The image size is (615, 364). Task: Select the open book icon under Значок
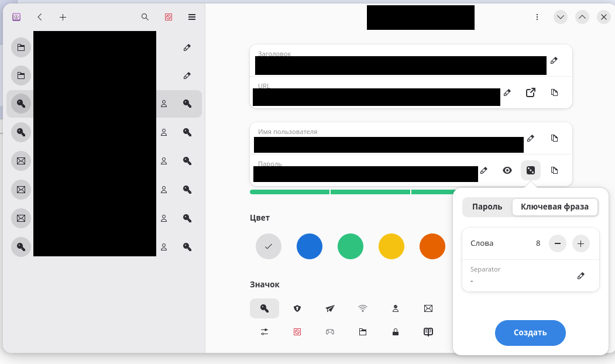pos(428,332)
